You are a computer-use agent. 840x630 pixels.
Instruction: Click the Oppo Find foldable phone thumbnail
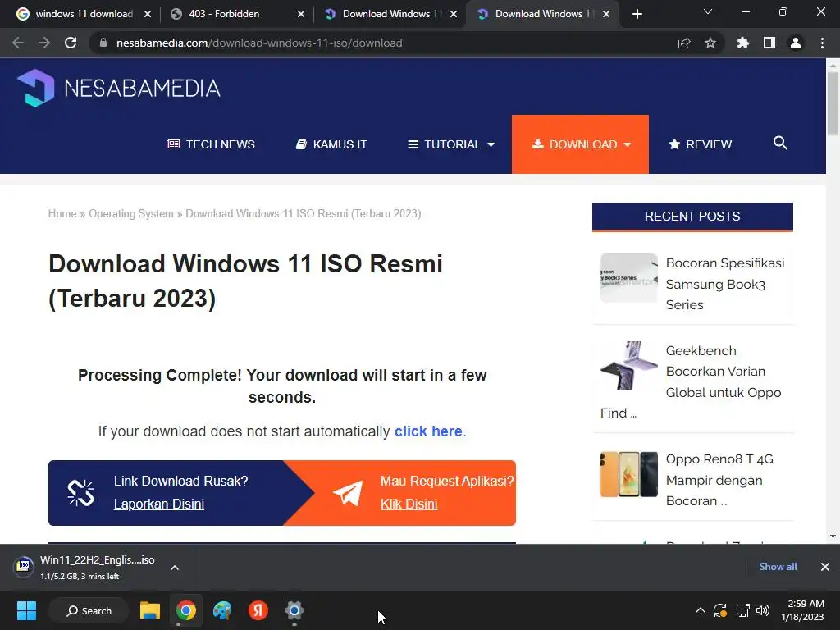tap(629, 366)
